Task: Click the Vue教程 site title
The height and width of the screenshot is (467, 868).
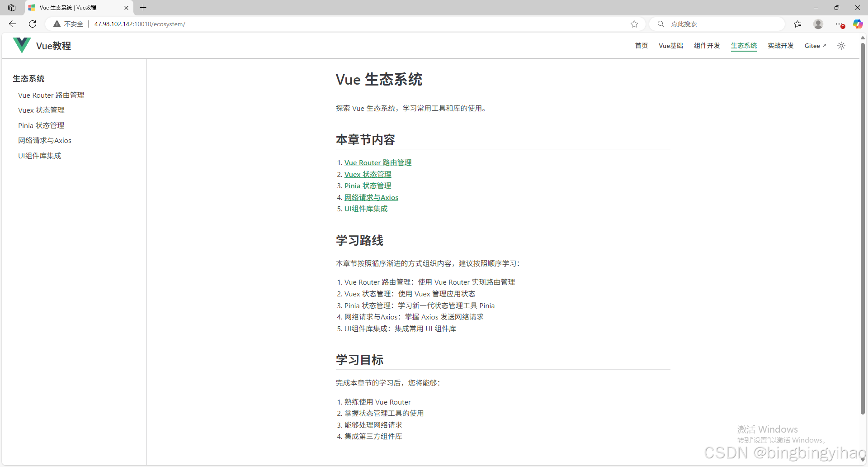Action: [x=53, y=46]
